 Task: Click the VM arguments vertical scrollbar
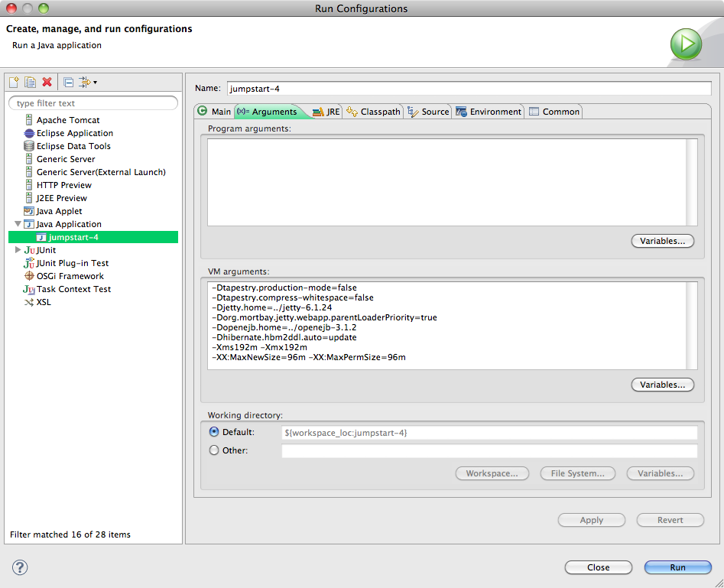(x=691, y=326)
